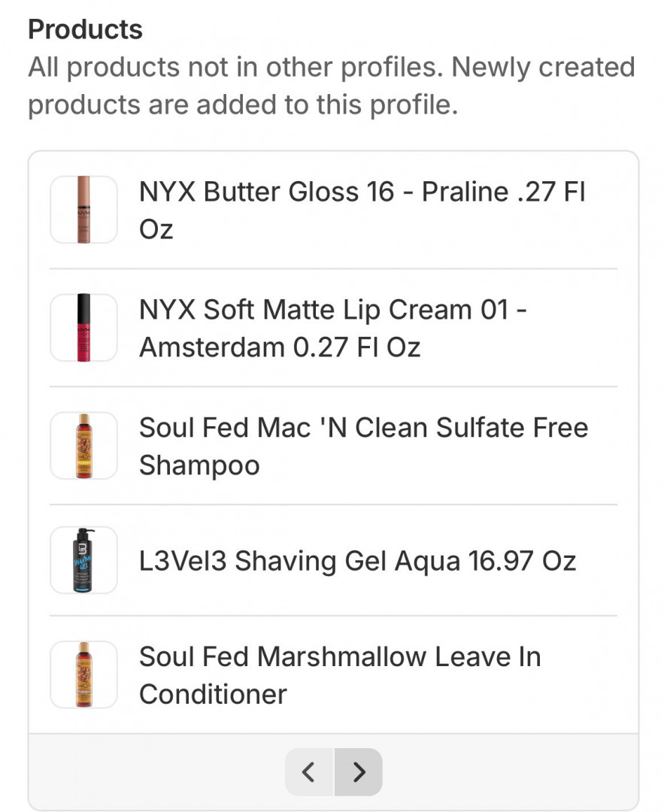Click 'added to this profile' description line
This screenshot has width=667, height=812.
(x=301, y=105)
